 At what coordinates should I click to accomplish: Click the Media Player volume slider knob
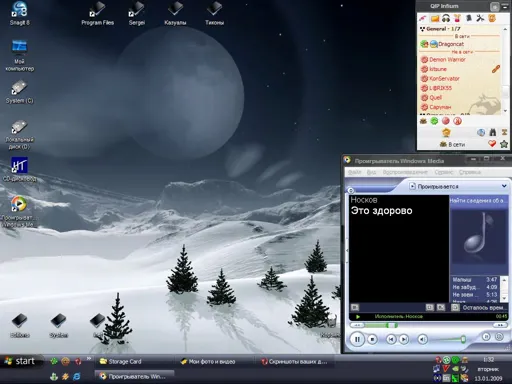(463, 339)
